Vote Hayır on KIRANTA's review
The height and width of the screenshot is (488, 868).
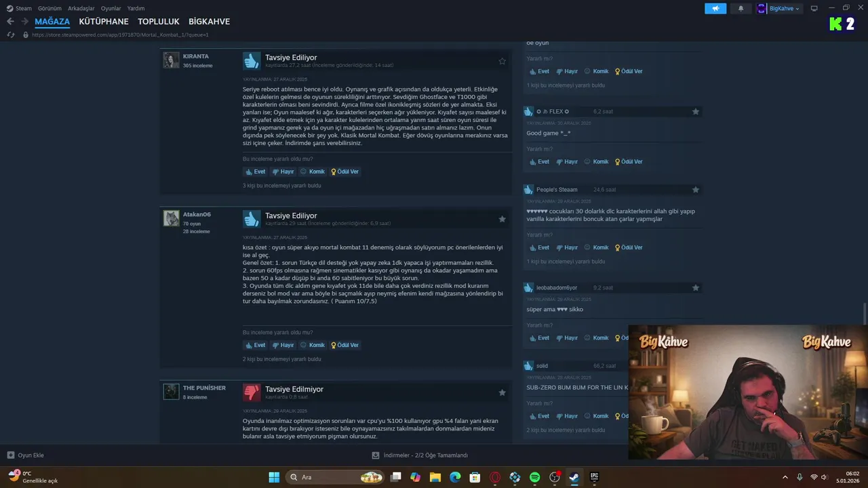283,171
